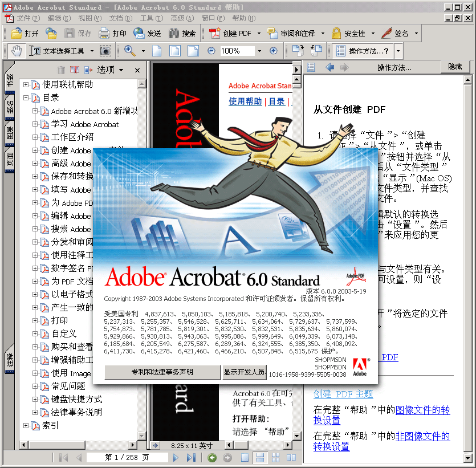The image size is (476, 468).
Task: Switch to Facing pages layout
Action: 291,457
